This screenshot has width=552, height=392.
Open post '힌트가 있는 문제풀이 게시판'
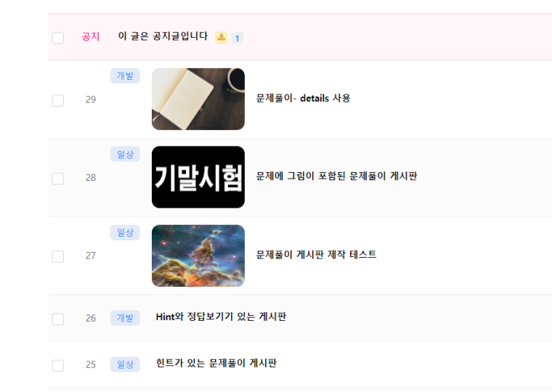pyautogui.click(x=216, y=363)
